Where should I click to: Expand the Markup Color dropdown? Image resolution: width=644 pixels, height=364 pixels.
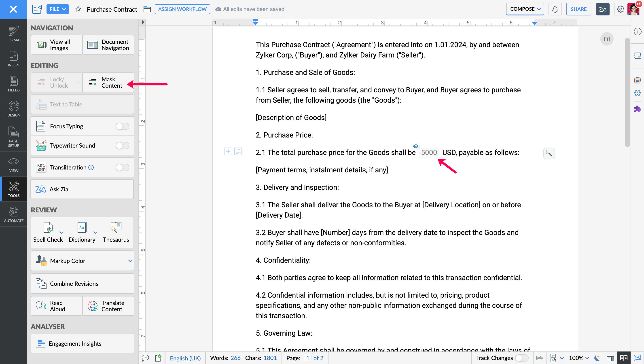130,261
